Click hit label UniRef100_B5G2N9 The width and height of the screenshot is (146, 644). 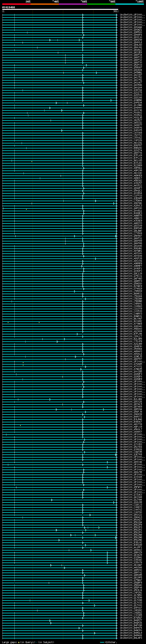click(131, 535)
